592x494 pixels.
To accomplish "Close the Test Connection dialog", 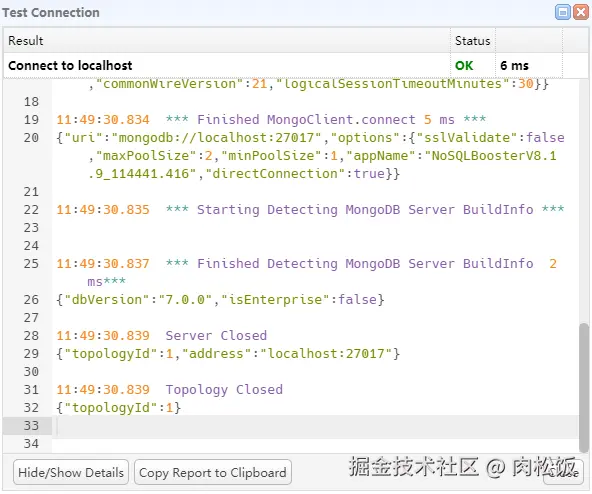I will point(581,12).
